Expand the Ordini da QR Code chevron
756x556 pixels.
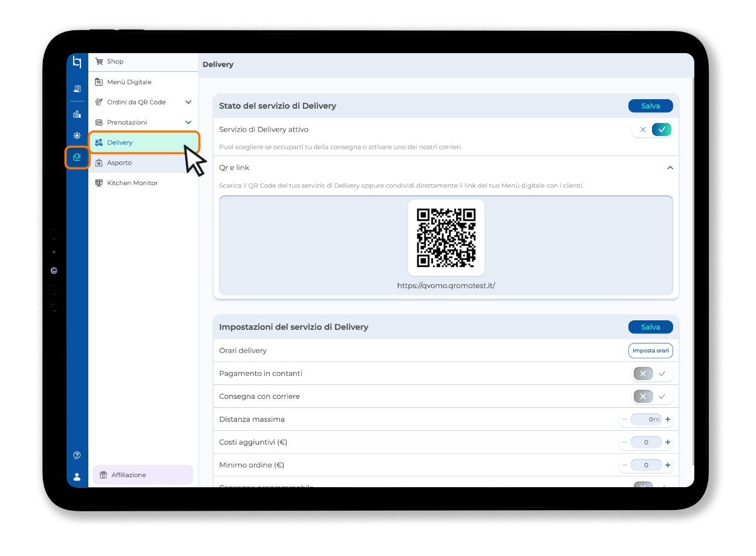pos(188,102)
